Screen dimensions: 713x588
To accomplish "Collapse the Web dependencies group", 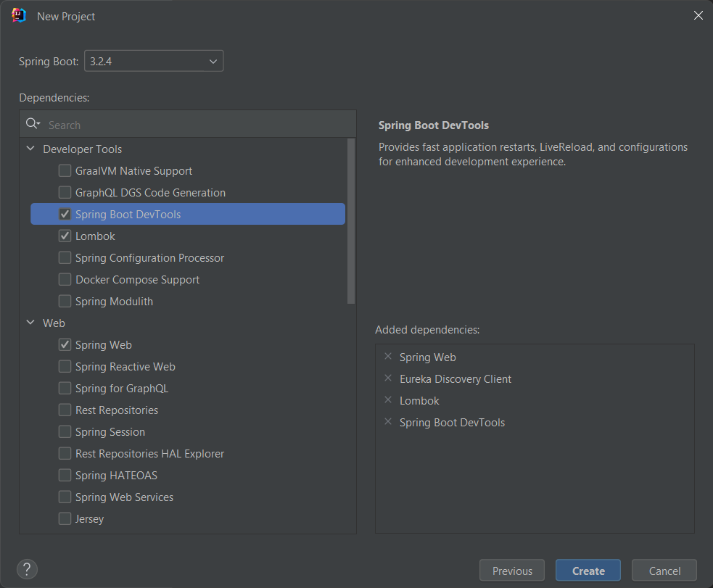I will point(30,323).
